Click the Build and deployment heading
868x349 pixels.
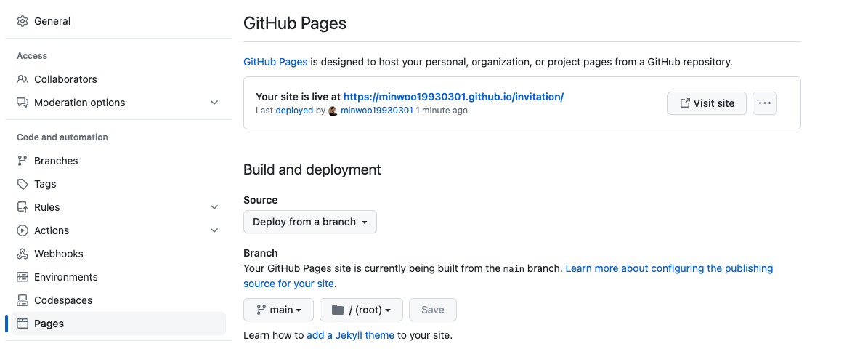point(312,169)
